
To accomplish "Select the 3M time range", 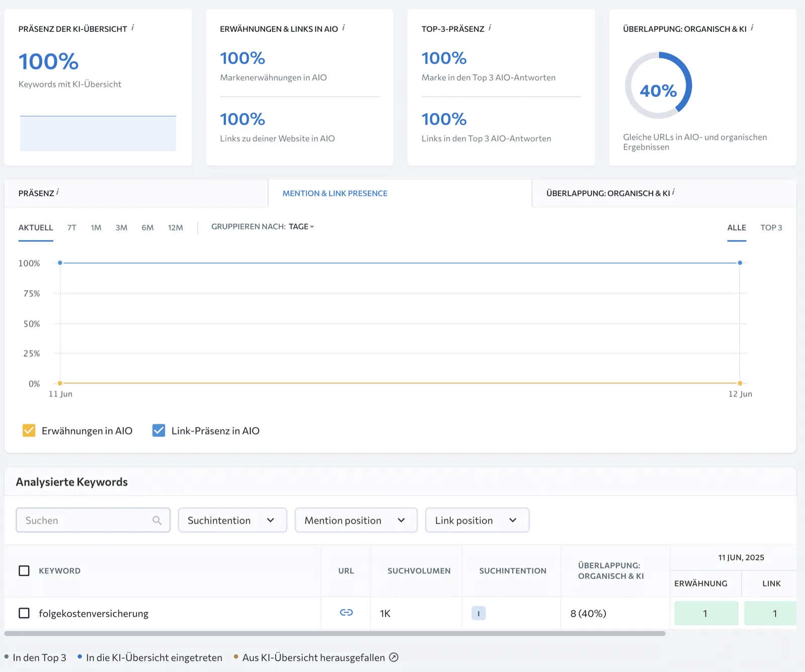I will (121, 228).
